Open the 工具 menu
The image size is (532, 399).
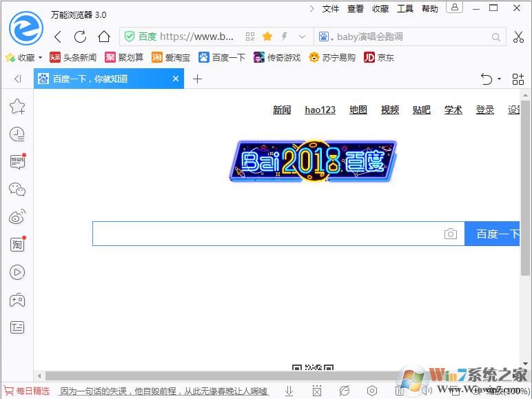[405, 9]
